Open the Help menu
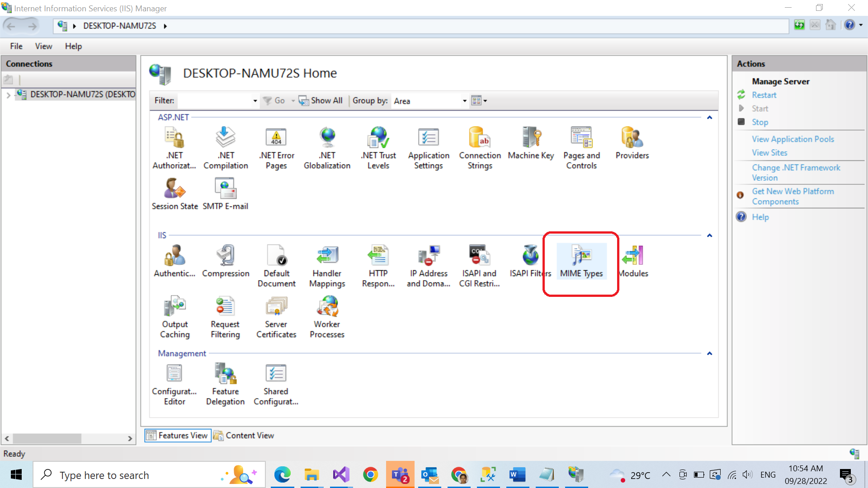The image size is (868, 488). pyautogui.click(x=73, y=46)
